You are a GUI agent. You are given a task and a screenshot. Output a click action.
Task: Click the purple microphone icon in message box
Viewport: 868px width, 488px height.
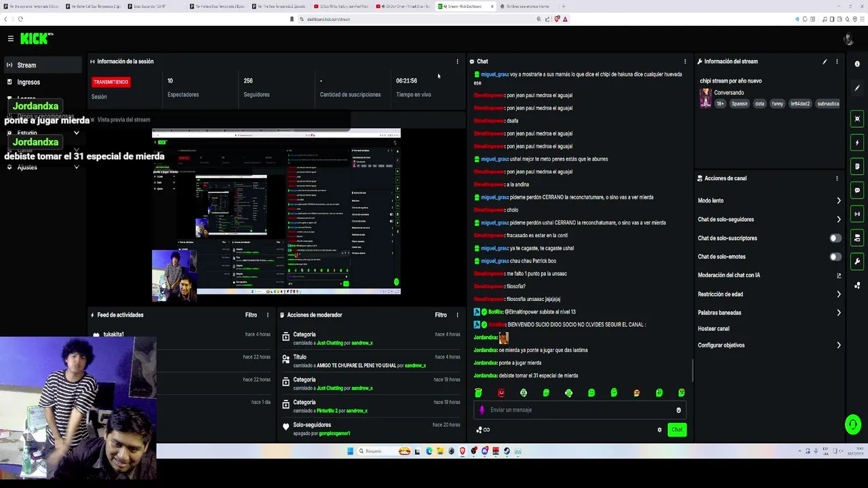pyautogui.click(x=482, y=410)
